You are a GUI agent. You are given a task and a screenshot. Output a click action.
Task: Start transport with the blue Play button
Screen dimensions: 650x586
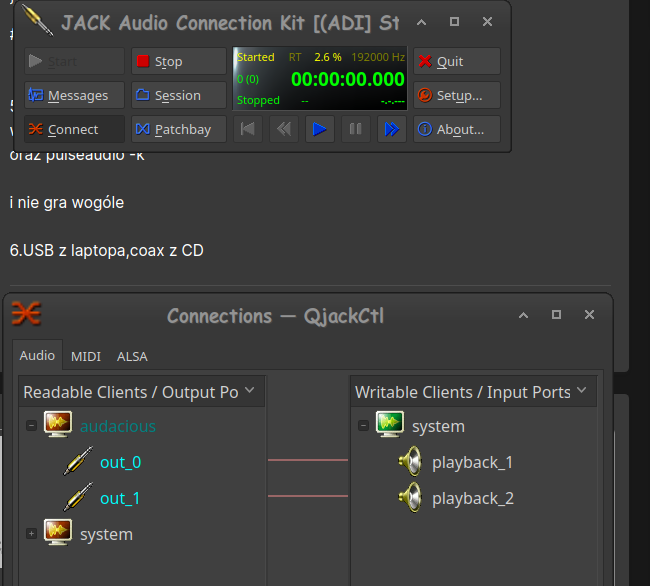[x=320, y=129]
